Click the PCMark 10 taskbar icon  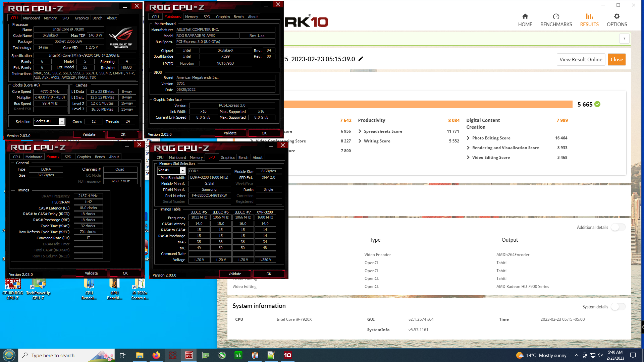(288, 355)
